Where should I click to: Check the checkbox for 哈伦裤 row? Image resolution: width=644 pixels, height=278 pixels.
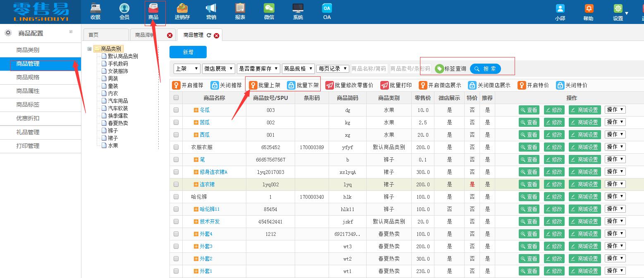point(176,196)
